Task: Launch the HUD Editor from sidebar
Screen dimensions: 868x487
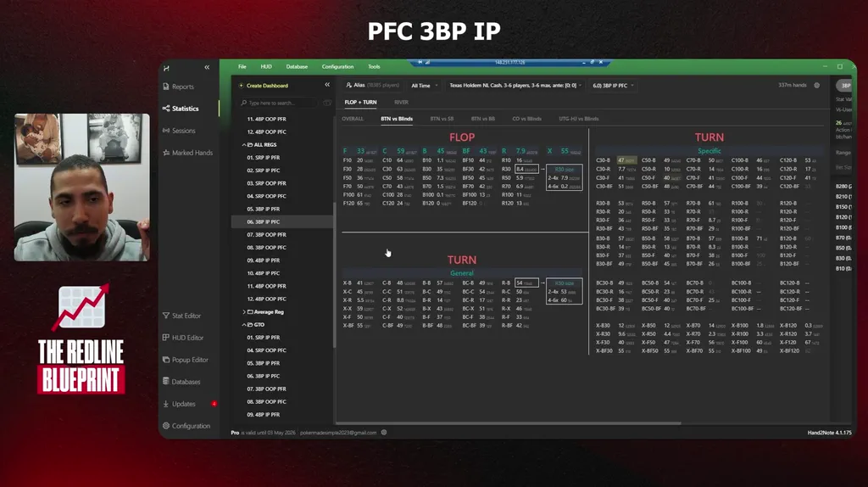Action: [x=183, y=338]
